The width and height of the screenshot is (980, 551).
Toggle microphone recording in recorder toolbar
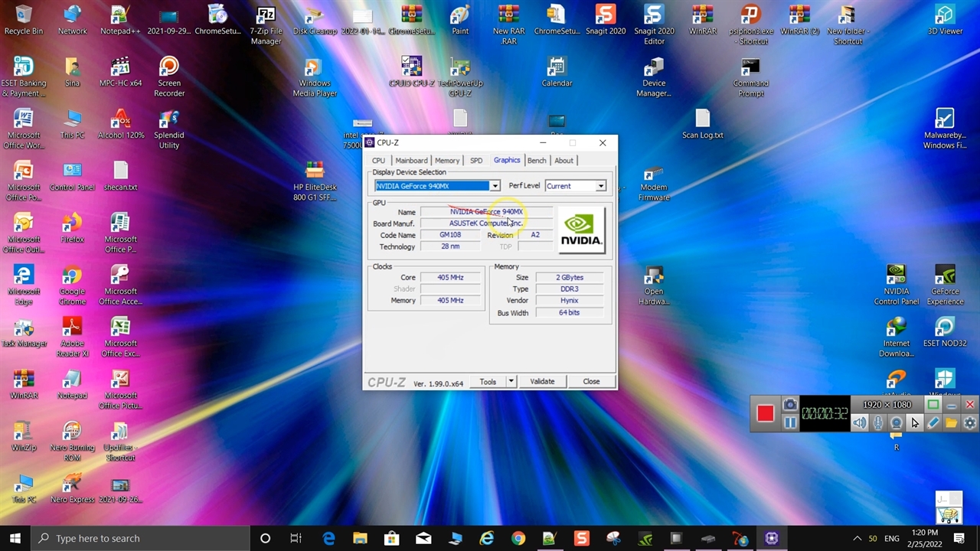click(878, 423)
